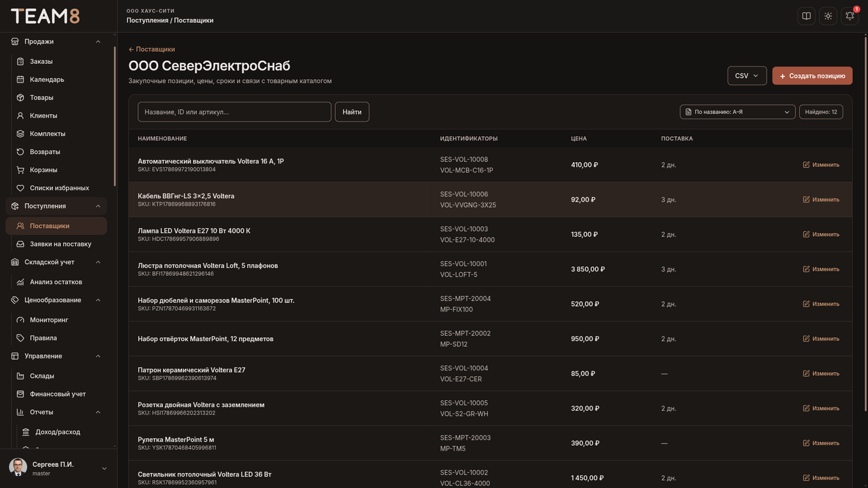Click the Корзины cart icon

click(20, 170)
